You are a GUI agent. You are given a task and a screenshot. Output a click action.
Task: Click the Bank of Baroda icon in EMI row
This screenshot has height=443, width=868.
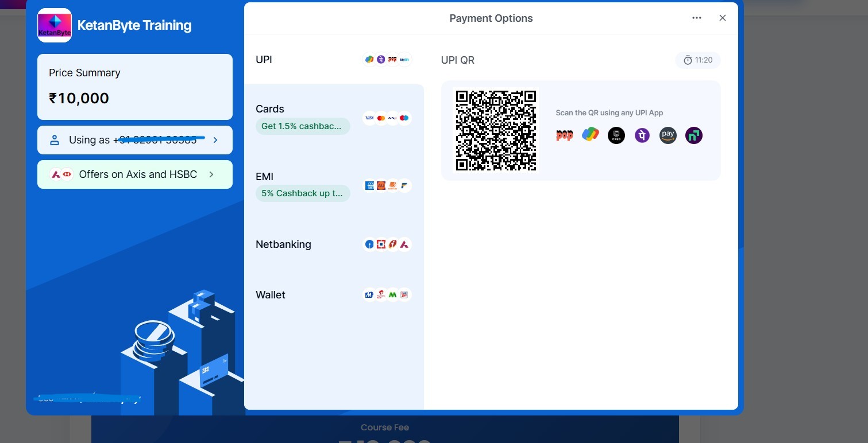pos(392,185)
